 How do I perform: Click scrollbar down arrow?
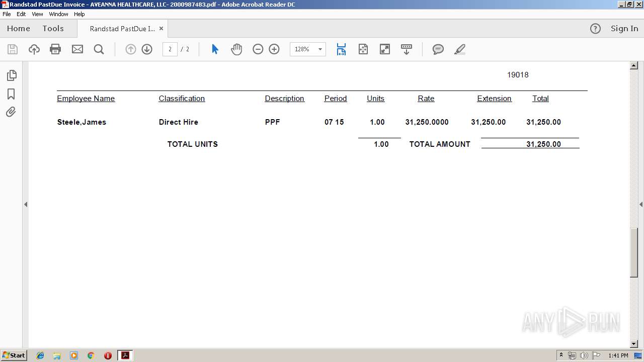[634, 344]
